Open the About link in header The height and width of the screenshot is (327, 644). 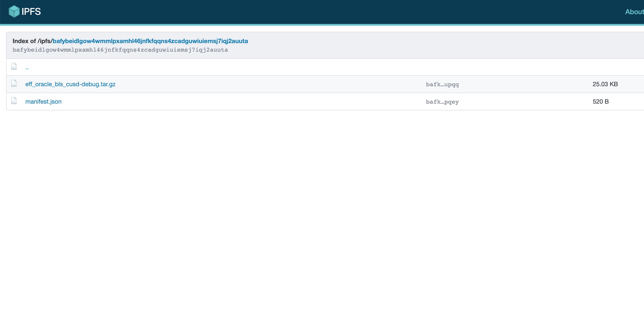[634, 12]
